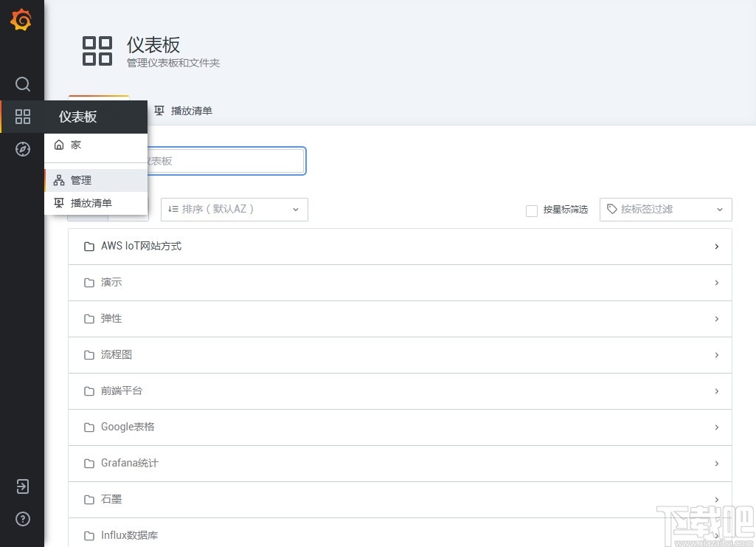Select the 管理 gear/manage icon in menu

click(x=59, y=179)
